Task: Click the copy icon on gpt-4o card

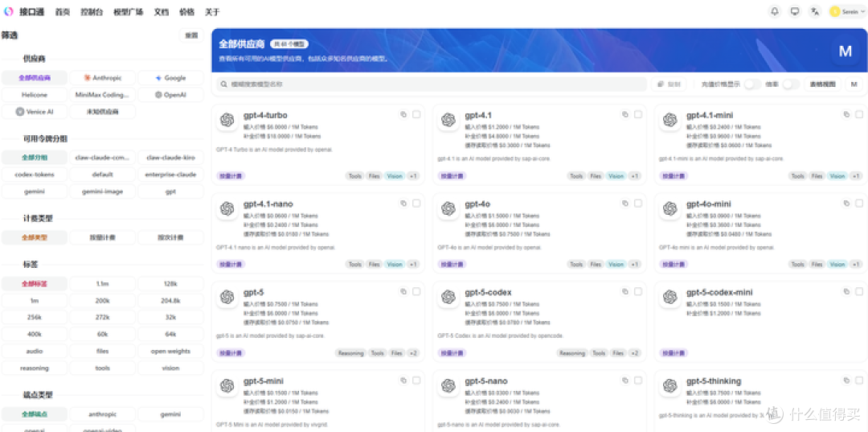Action: [x=625, y=203]
